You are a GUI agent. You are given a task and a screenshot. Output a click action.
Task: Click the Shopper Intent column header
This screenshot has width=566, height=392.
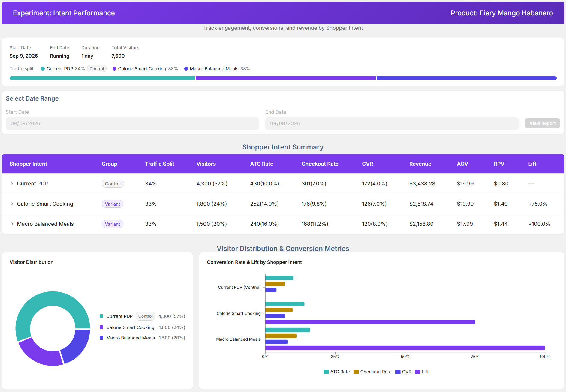(x=28, y=164)
